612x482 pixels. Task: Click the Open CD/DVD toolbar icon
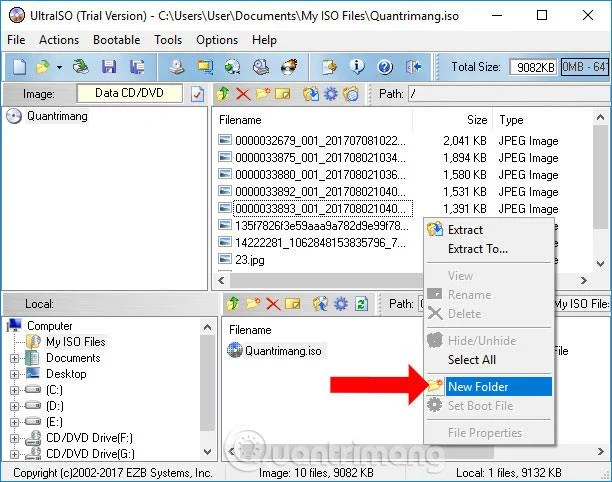coord(81,67)
